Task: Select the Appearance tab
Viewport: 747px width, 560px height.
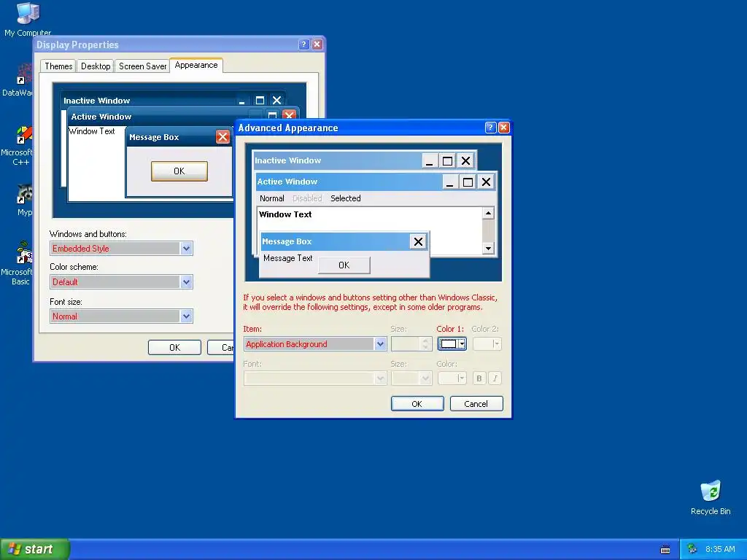Action: tap(196, 65)
